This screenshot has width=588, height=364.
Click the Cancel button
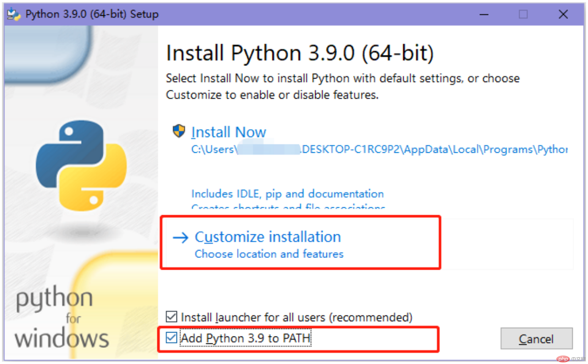click(x=536, y=338)
